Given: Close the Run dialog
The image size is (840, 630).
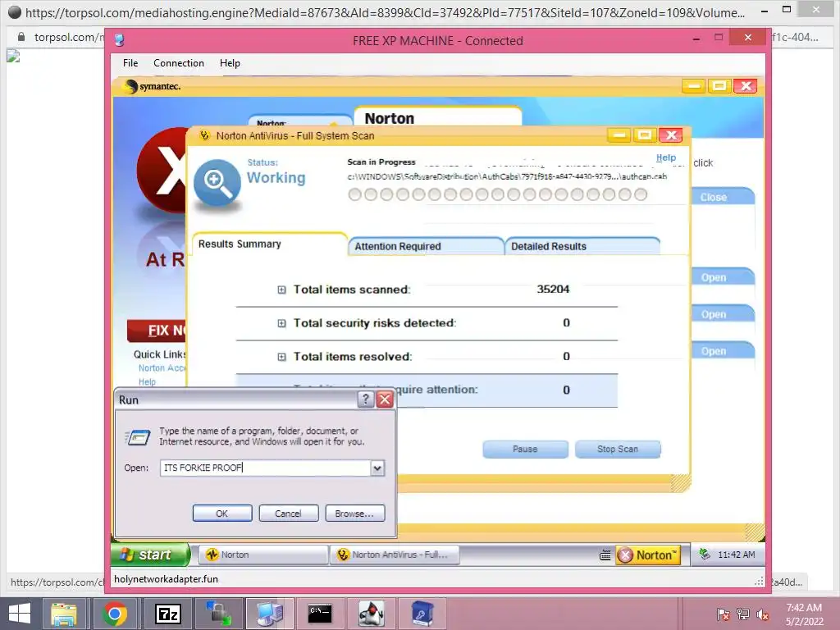Looking at the screenshot, I should [x=385, y=399].
